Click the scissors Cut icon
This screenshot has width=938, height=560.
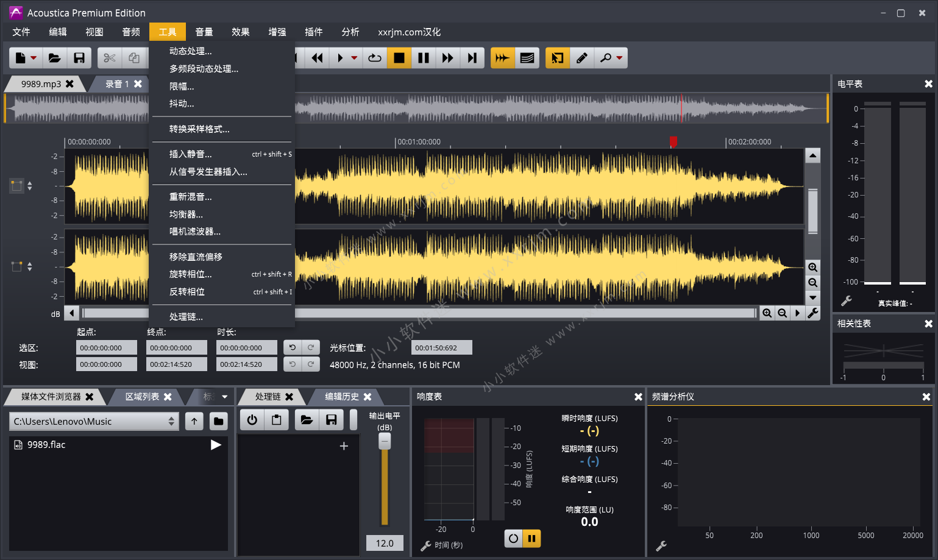[110, 58]
